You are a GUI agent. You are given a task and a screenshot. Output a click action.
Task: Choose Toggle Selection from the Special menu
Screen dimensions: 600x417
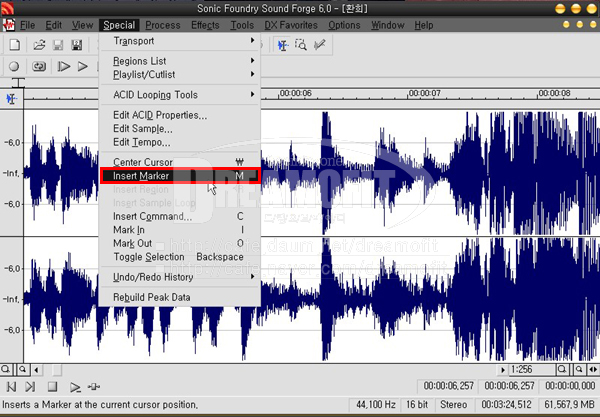tap(180, 257)
